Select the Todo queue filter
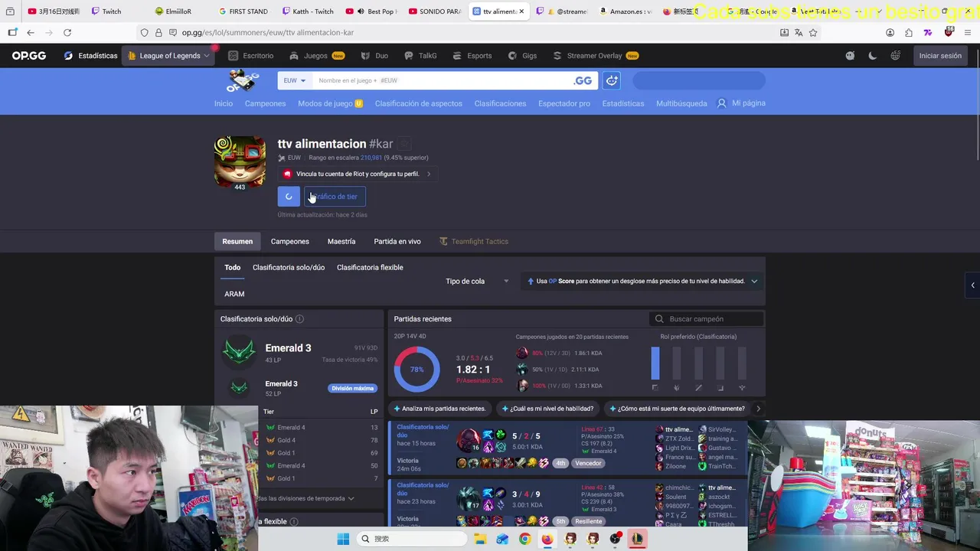Image resolution: width=980 pixels, height=551 pixels. tap(232, 267)
